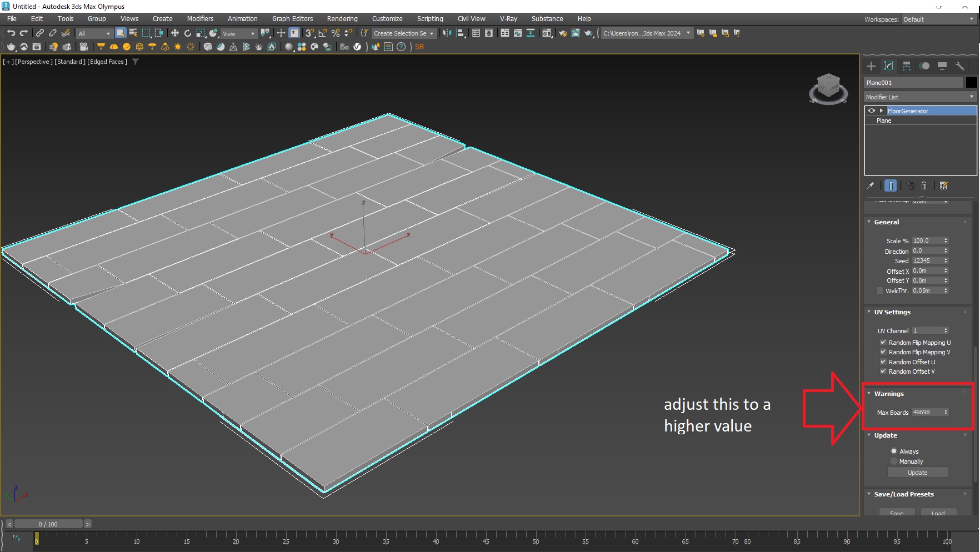The width and height of the screenshot is (980, 552).
Task: Activate the Select and Rotate tool
Action: 188,33
